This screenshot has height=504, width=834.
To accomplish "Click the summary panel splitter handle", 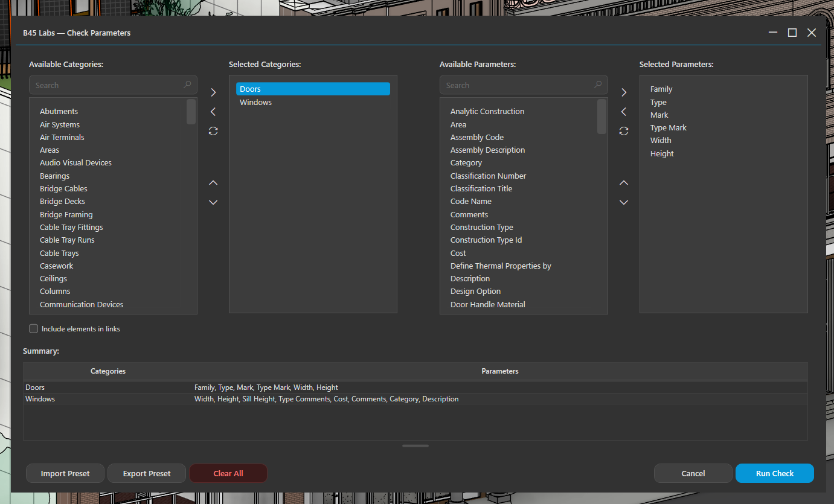I will 415,445.
